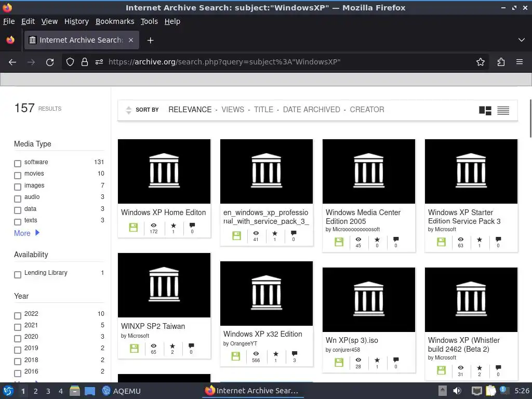This screenshot has width=532, height=399.
Task: Filter results by data media type
Action: click(18, 210)
